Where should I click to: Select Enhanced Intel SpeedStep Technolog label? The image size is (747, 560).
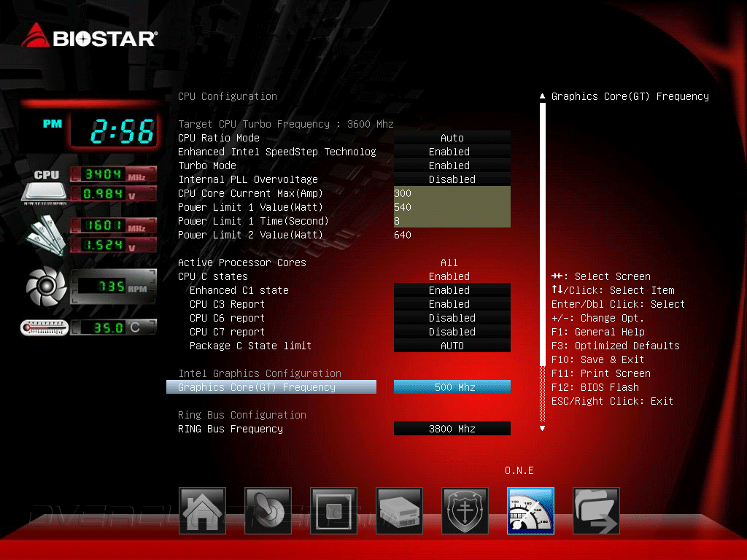(x=276, y=152)
